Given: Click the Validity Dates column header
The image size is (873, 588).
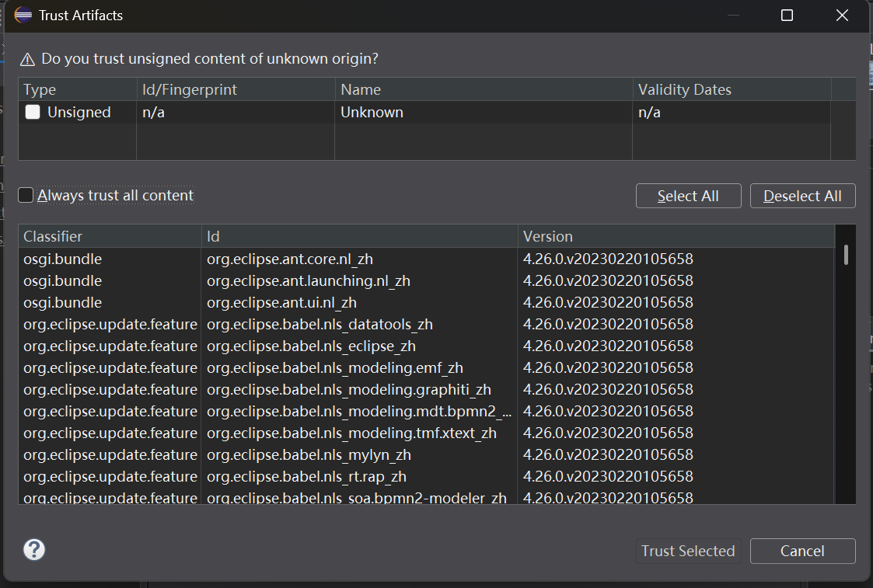Looking at the screenshot, I should pyautogui.click(x=731, y=89).
